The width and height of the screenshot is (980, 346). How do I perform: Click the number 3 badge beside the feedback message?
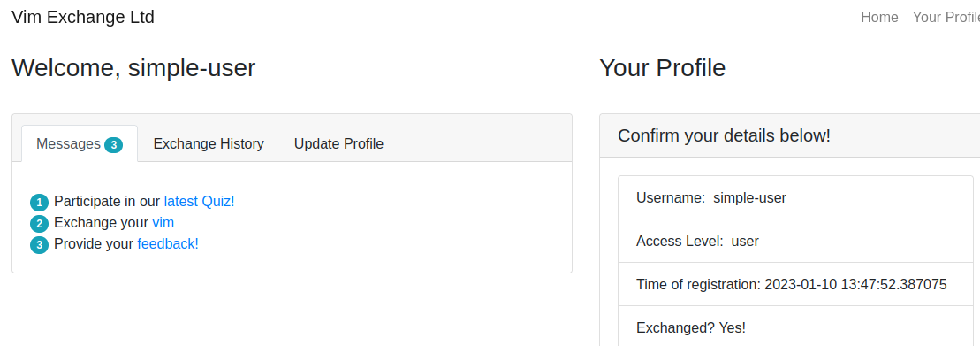coord(39,245)
